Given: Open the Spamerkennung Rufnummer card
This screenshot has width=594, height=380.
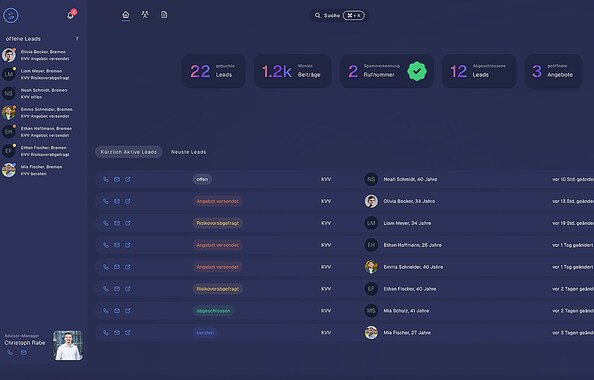Looking at the screenshot, I should tap(386, 71).
